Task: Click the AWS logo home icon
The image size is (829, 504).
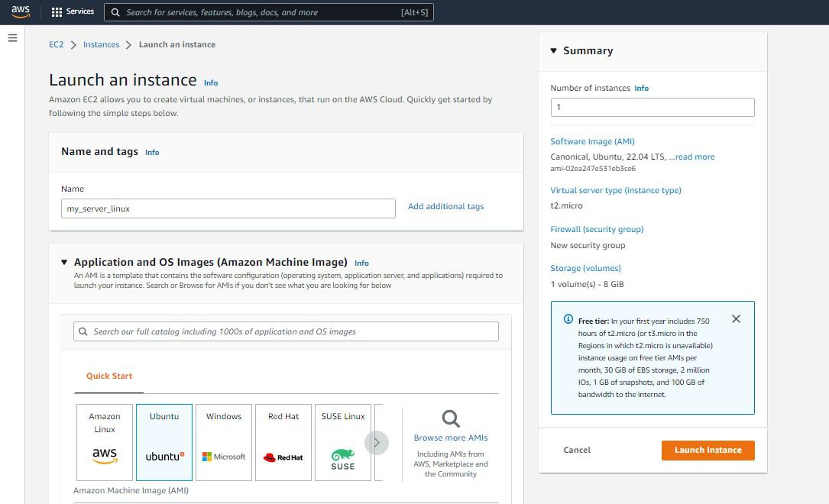Action: 21,11
